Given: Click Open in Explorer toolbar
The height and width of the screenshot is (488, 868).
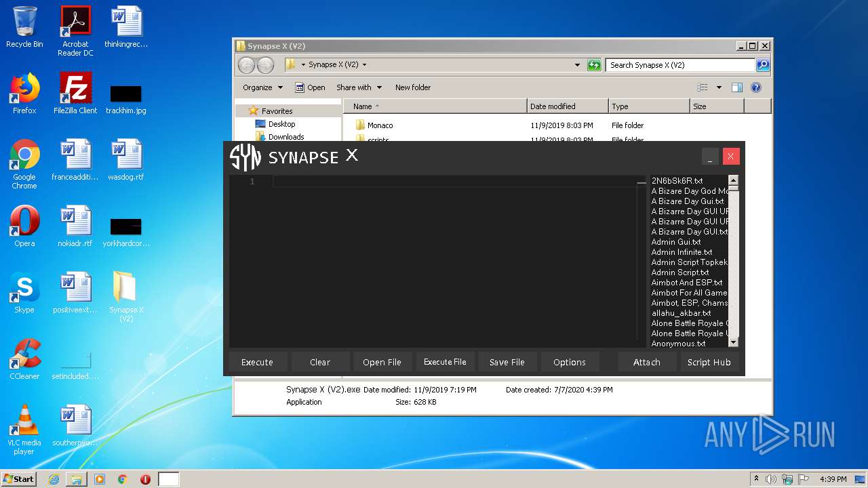Looking at the screenshot, I should coord(310,87).
